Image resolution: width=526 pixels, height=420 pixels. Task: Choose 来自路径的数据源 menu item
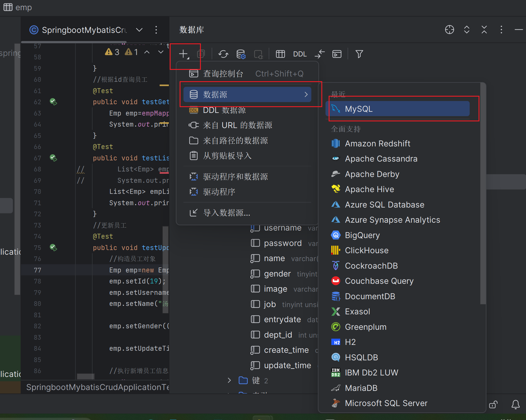click(247, 141)
